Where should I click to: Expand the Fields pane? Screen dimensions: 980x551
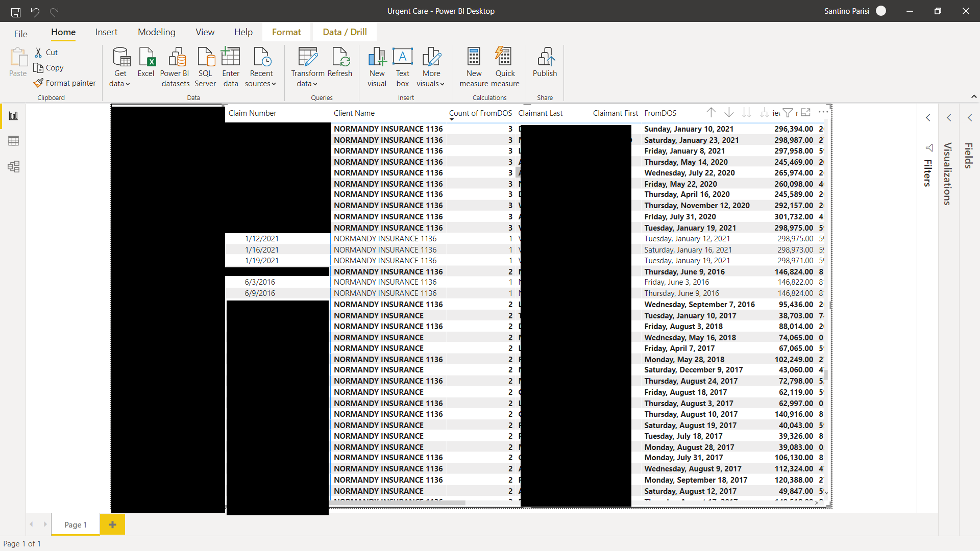970,118
